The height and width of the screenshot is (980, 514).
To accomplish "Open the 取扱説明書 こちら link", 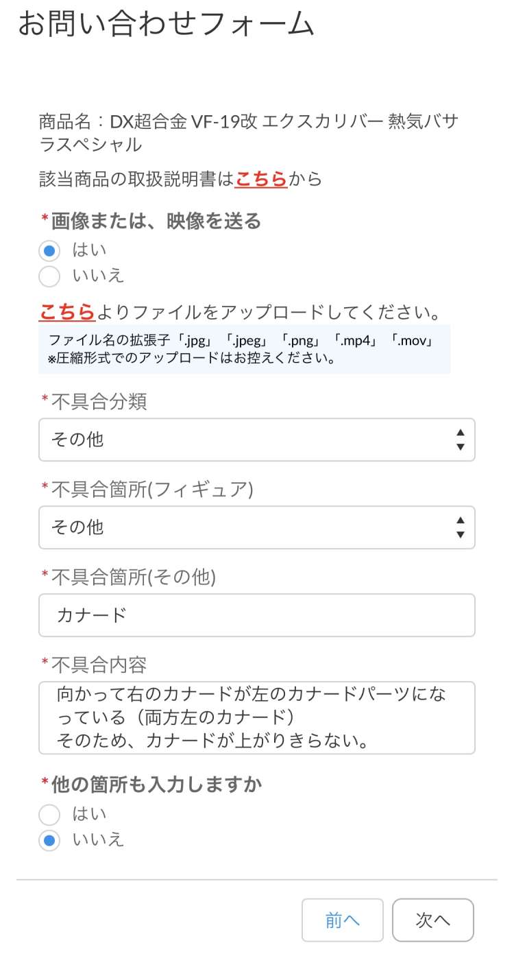I will pyautogui.click(x=261, y=179).
